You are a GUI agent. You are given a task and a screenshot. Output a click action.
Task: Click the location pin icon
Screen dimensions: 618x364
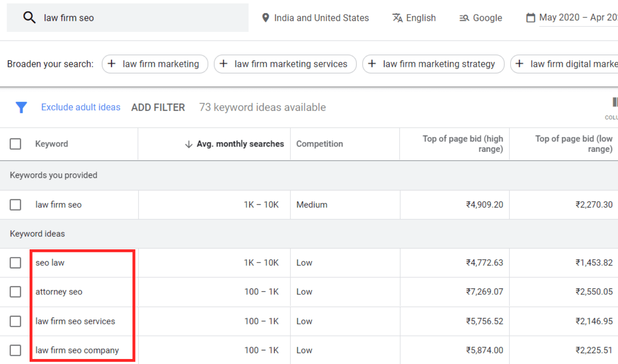[x=266, y=18]
